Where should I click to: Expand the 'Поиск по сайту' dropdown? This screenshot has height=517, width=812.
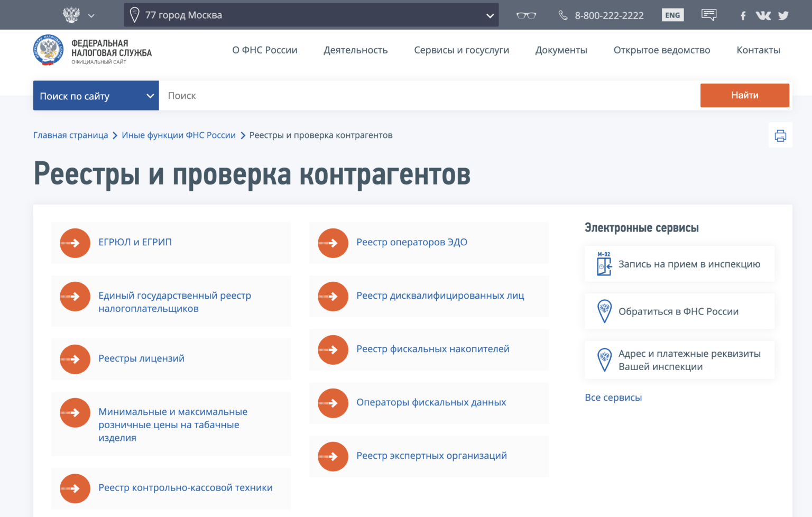point(96,96)
